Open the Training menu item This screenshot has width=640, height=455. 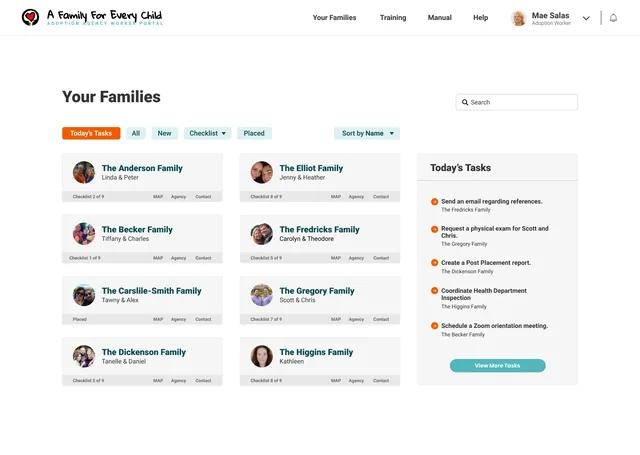(x=393, y=18)
